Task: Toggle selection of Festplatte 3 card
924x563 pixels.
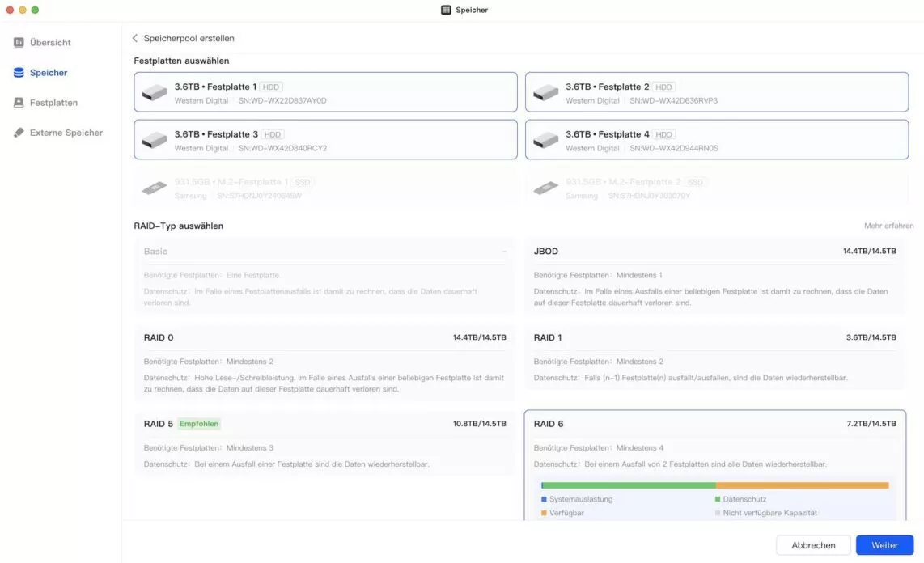Action: [x=325, y=140]
